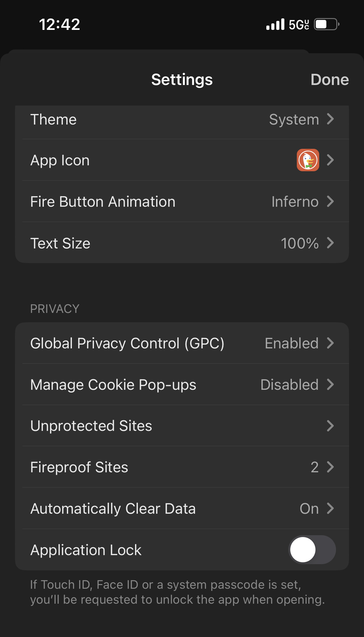Tap chevron beside Fireproof Sites count
Viewport: 364px width, 637px height.
coord(330,467)
